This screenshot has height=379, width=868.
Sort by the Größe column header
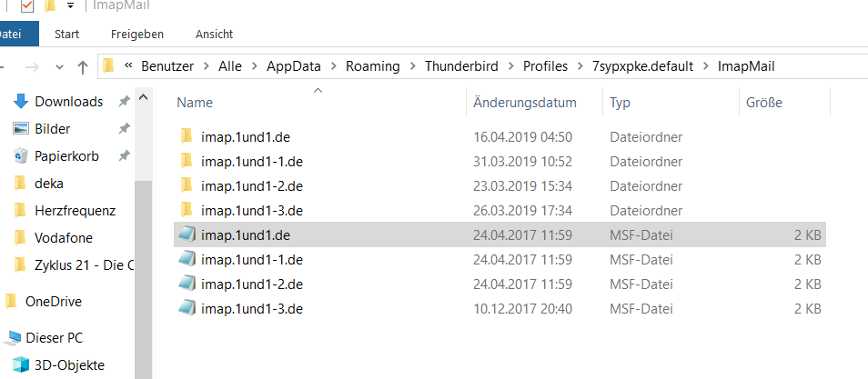pos(763,103)
